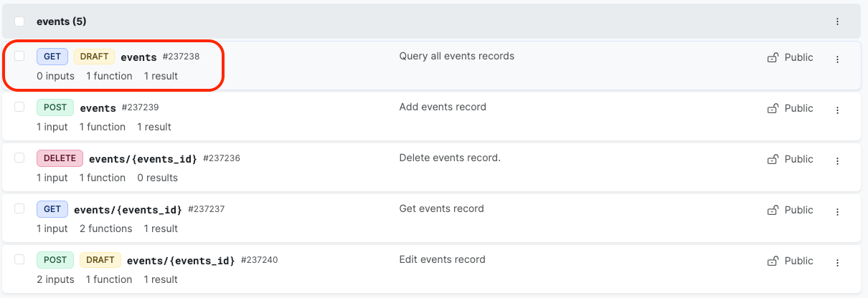Image resolution: width=868 pixels, height=298 pixels.
Task: Select all endpoints with events group checkbox
Action: [x=19, y=21]
